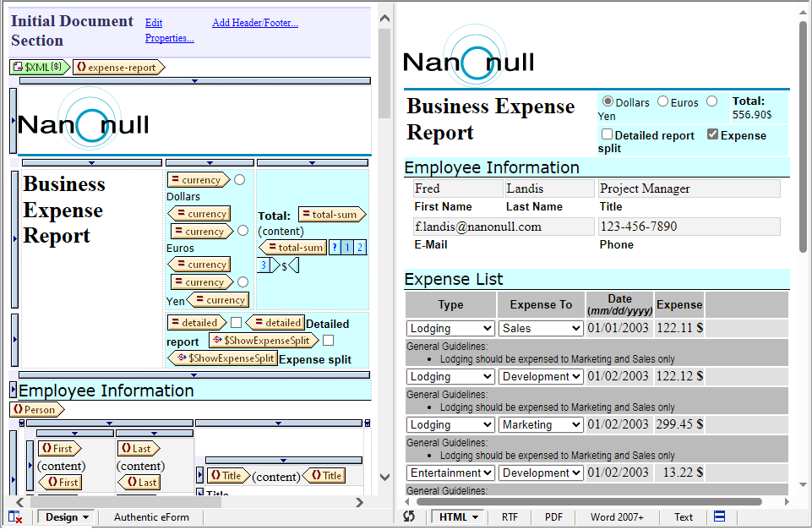Viewport: 812px width, 530px height.
Task: Select the expense-report element tag
Action: 118,67
